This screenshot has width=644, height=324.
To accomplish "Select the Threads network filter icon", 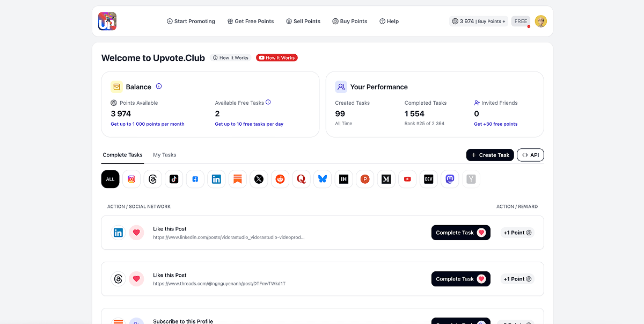I will (152, 179).
